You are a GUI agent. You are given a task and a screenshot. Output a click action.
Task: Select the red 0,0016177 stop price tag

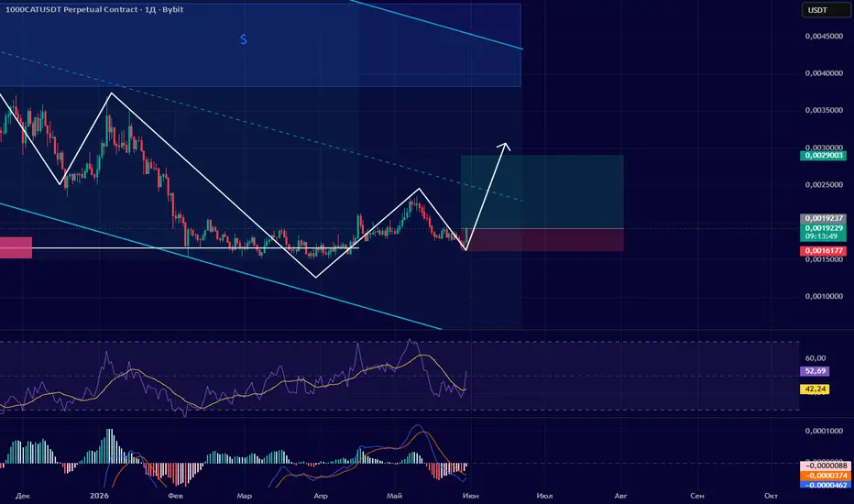click(x=823, y=251)
